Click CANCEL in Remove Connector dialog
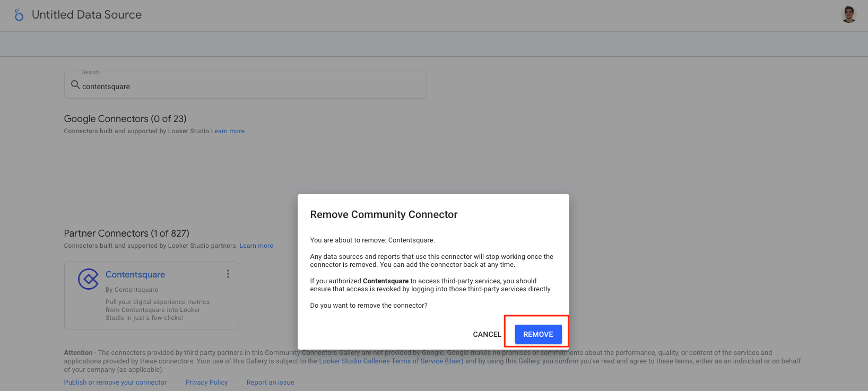This screenshot has height=391, width=868. [x=487, y=334]
